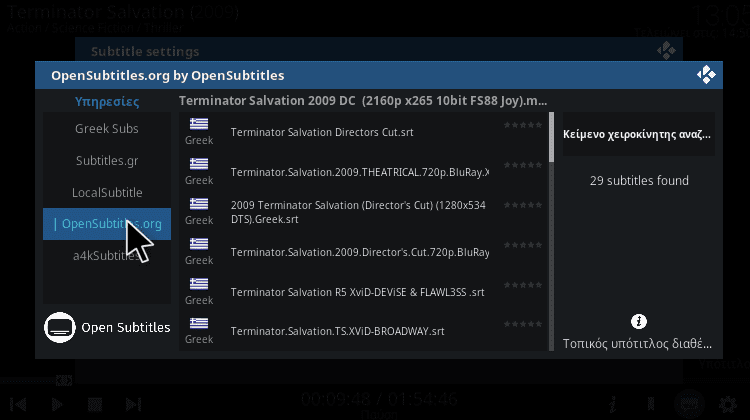Click the star rating of TS.XViD-BROADWAY row
This screenshot has width=750, height=420.
point(523,324)
